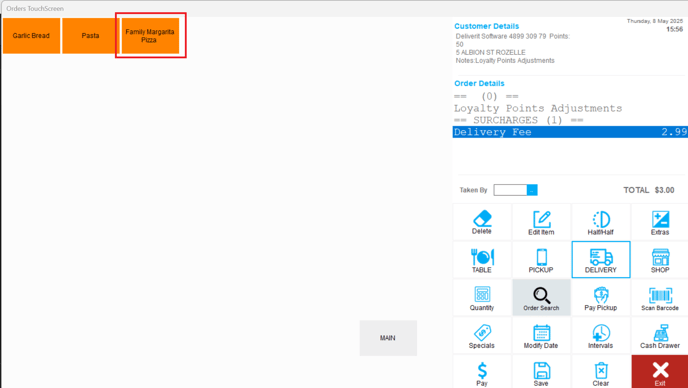Exit the Orders TouchScreen
The image size is (688, 388).
coord(660,372)
